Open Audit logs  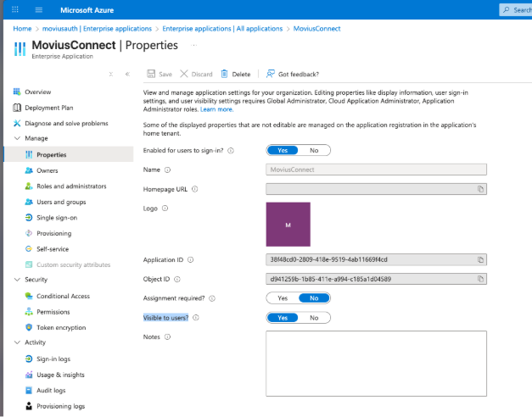pos(51,391)
